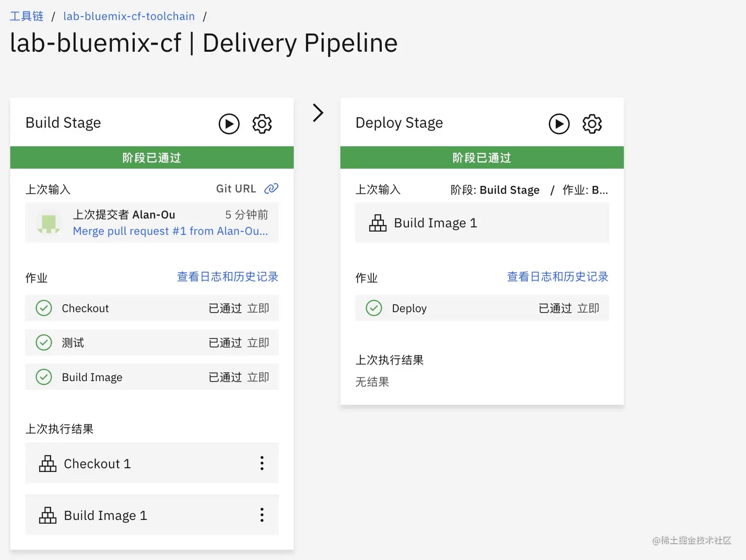Click the arrow between Build and Deploy stages
The width and height of the screenshot is (746, 560).
(x=318, y=113)
